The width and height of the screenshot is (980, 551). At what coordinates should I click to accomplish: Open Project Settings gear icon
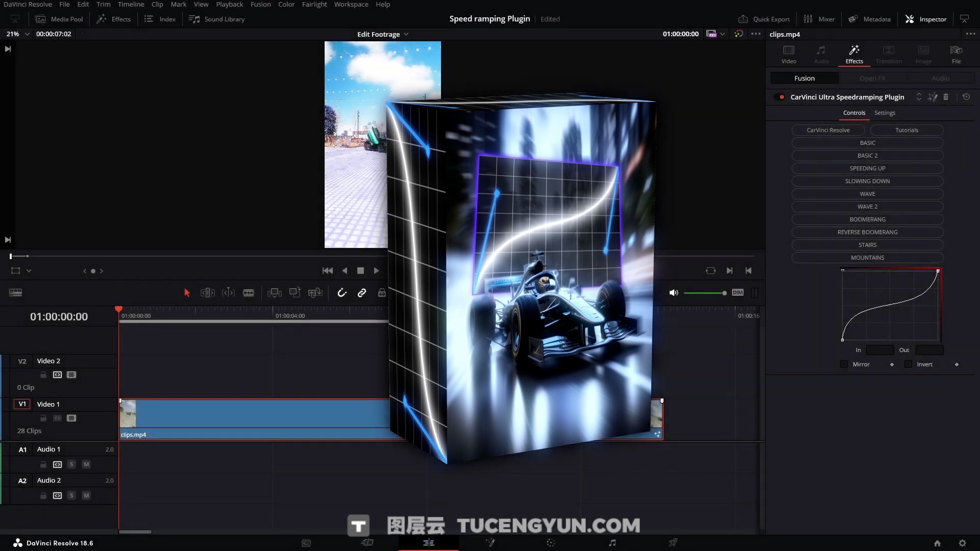pyautogui.click(x=962, y=543)
